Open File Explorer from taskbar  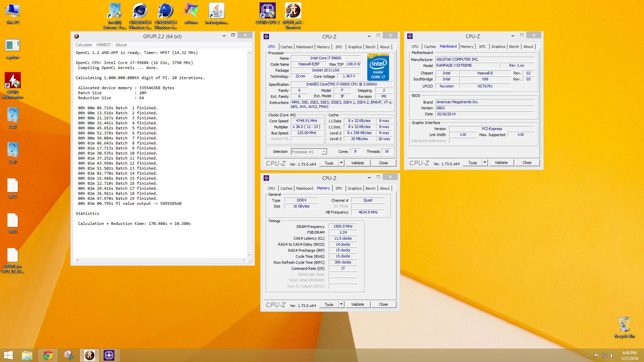point(27,355)
